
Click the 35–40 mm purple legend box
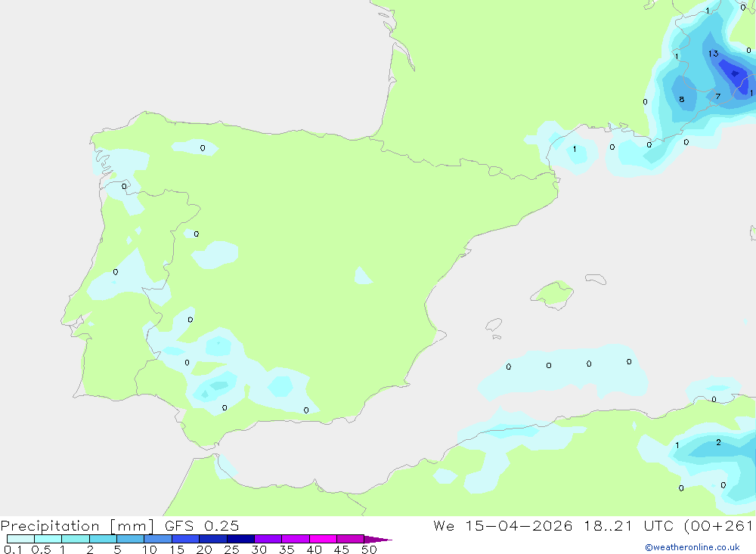296,539
